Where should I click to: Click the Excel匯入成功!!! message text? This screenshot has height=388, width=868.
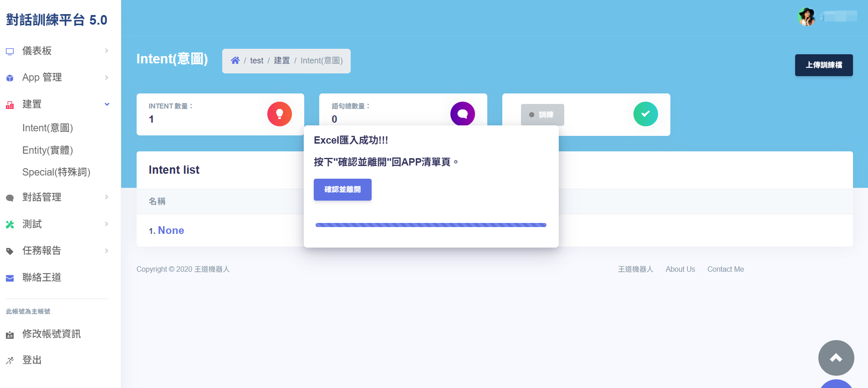(x=351, y=140)
